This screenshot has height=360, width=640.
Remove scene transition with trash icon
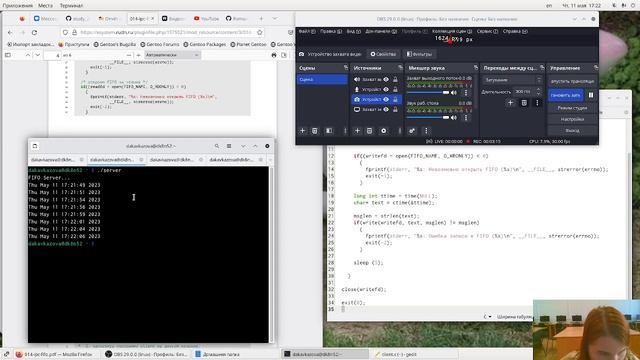(x=524, y=103)
